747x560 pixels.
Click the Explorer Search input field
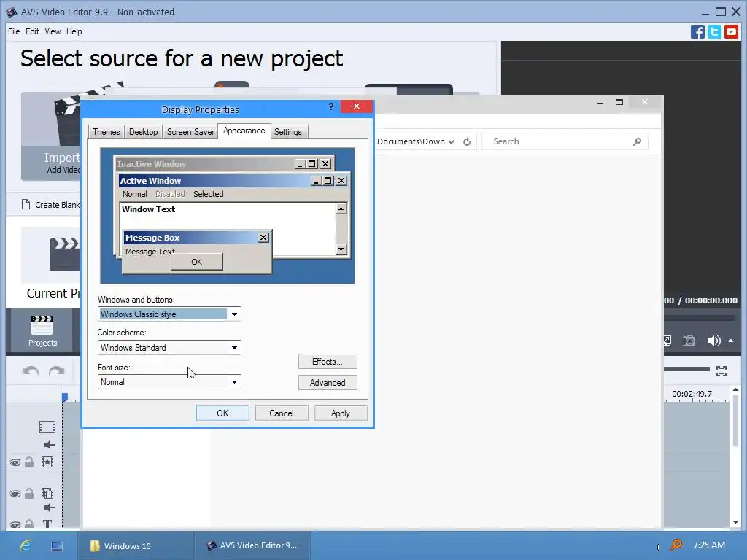pyautogui.click(x=565, y=141)
